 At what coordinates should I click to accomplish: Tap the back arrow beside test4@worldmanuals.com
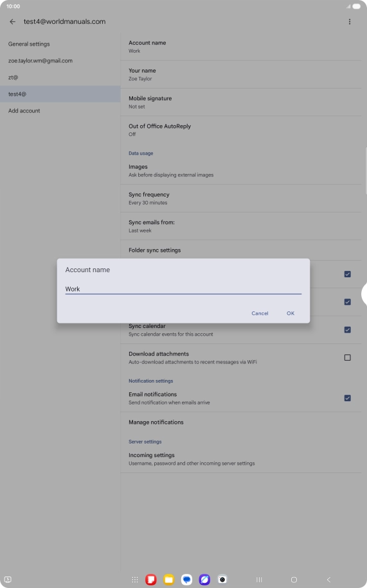click(12, 22)
